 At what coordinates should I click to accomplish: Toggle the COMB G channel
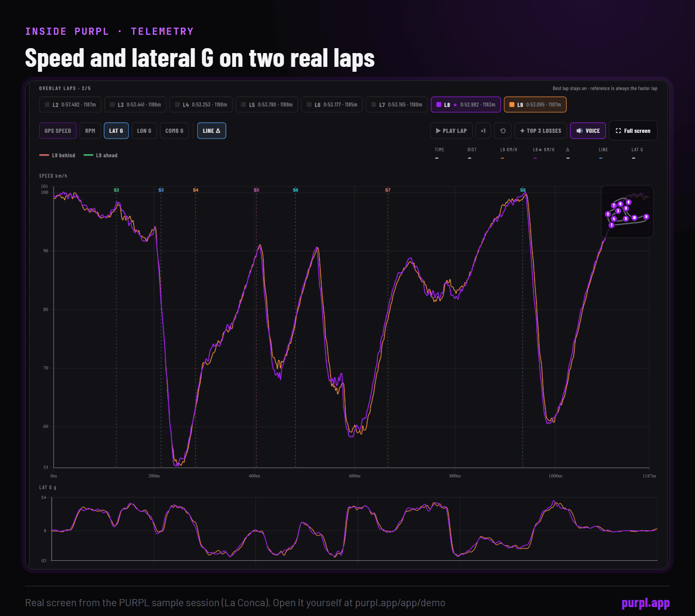point(174,131)
